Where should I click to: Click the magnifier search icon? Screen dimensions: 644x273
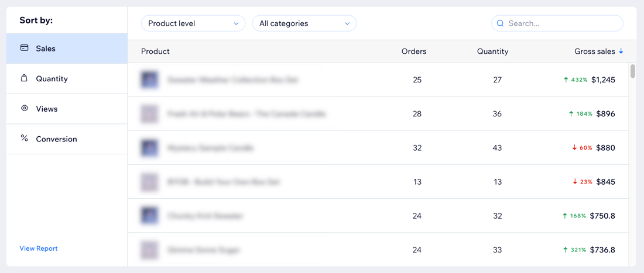[x=500, y=23]
